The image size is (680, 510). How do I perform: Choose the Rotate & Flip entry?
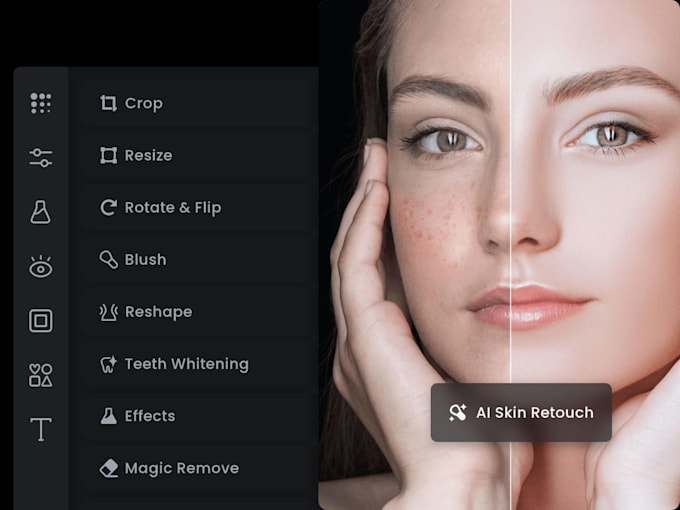[x=199, y=207]
